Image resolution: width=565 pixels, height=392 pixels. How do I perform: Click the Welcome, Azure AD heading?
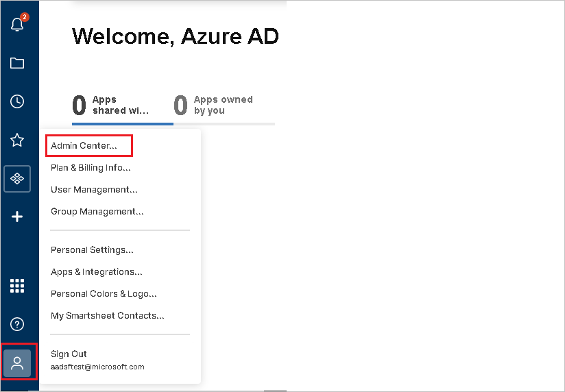click(x=175, y=36)
